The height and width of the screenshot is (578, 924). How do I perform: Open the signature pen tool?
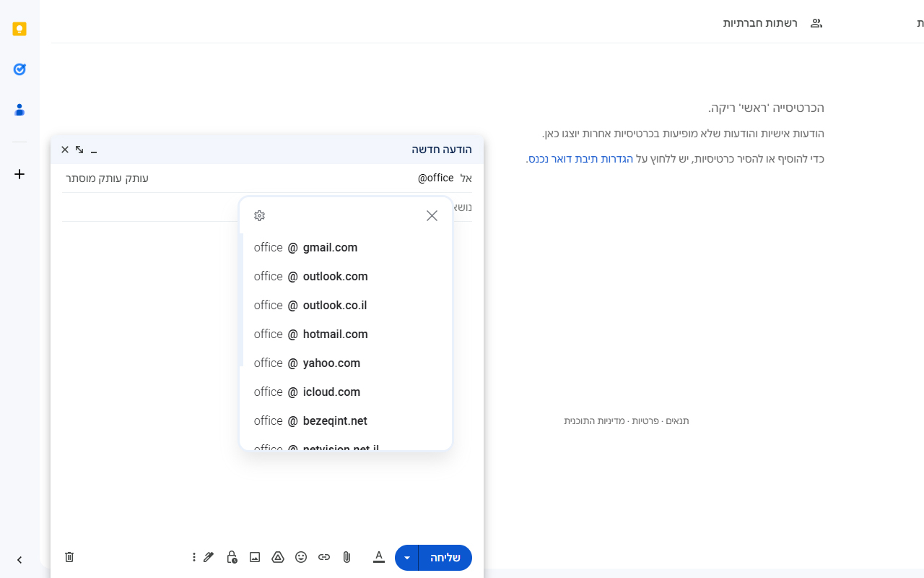[209, 557]
